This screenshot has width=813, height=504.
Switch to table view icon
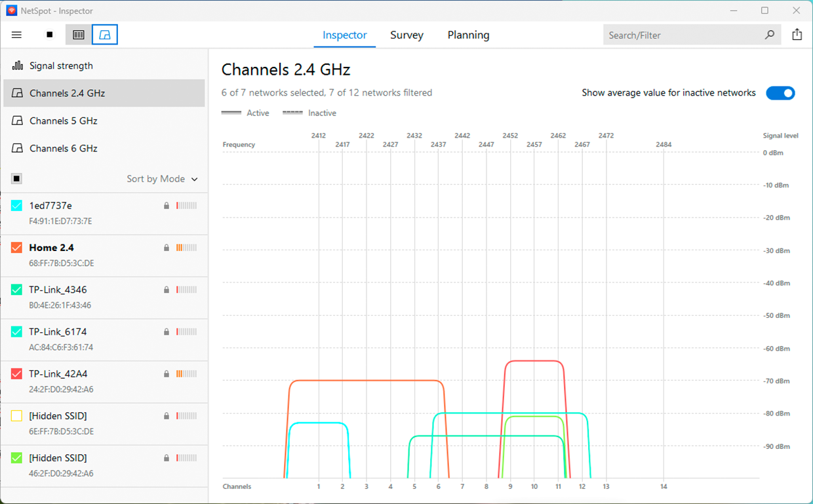[x=78, y=35]
